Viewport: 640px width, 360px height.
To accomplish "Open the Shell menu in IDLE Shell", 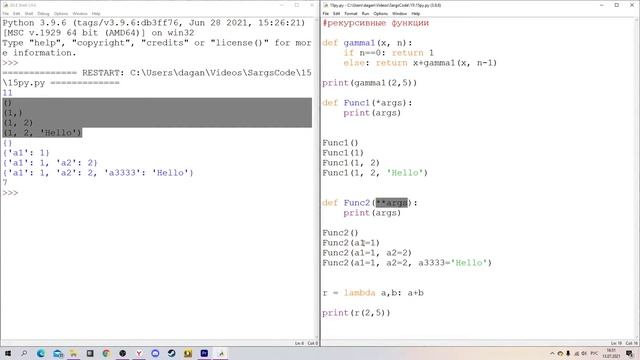I will point(29,13).
